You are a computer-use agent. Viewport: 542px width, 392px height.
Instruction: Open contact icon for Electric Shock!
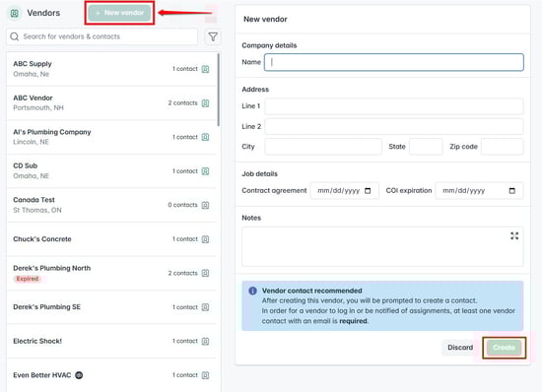(x=205, y=341)
